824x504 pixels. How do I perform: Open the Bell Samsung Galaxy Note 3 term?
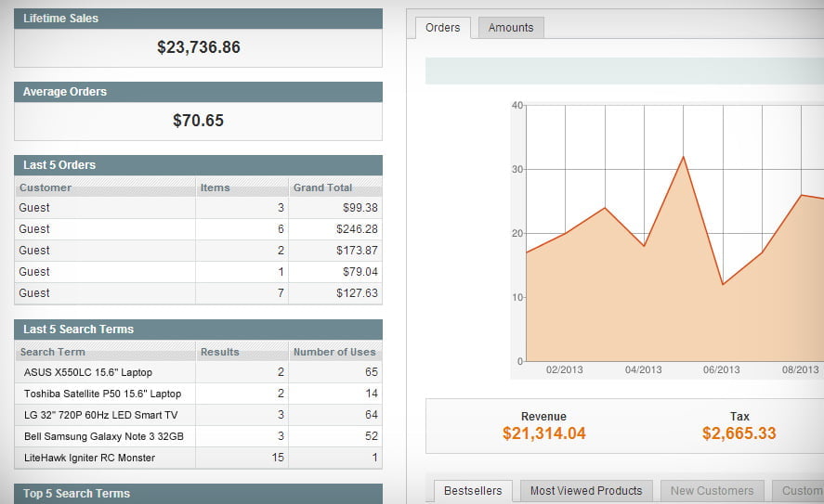pyautogui.click(x=103, y=436)
